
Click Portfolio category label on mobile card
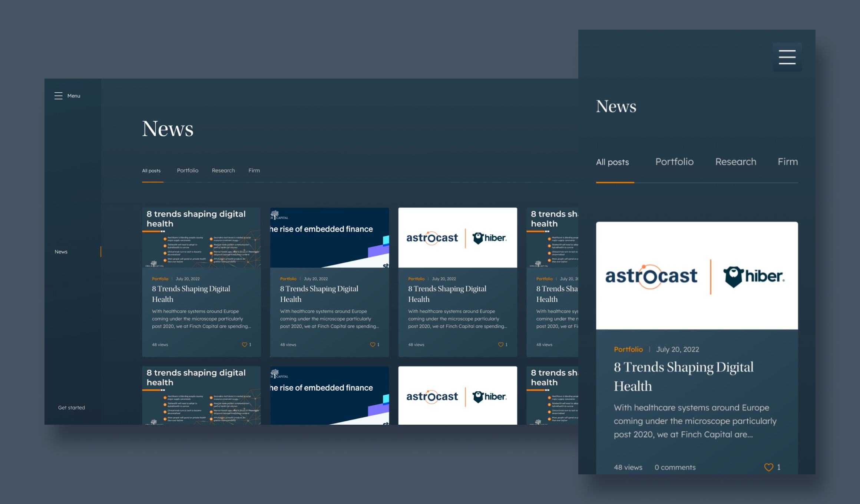pos(628,349)
